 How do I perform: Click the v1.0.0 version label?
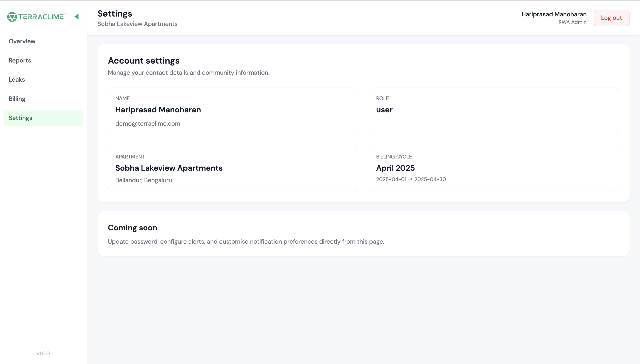pyautogui.click(x=43, y=354)
